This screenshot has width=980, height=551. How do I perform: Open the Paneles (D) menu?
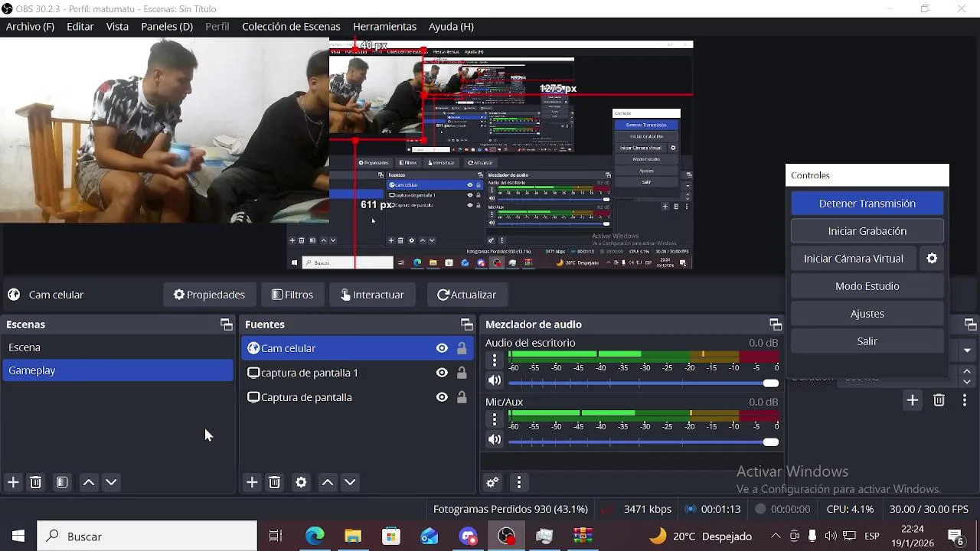coord(167,27)
